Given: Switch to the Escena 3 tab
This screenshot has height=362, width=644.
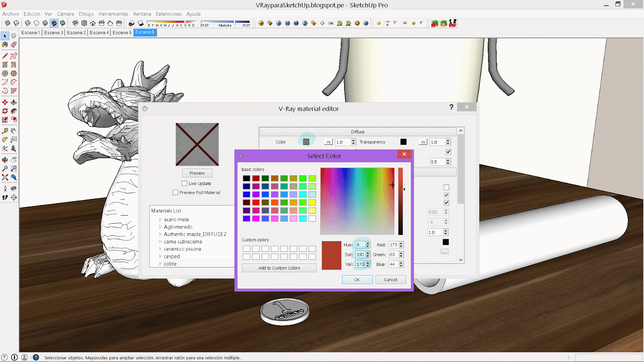Looking at the screenshot, I should click(54, 33).
